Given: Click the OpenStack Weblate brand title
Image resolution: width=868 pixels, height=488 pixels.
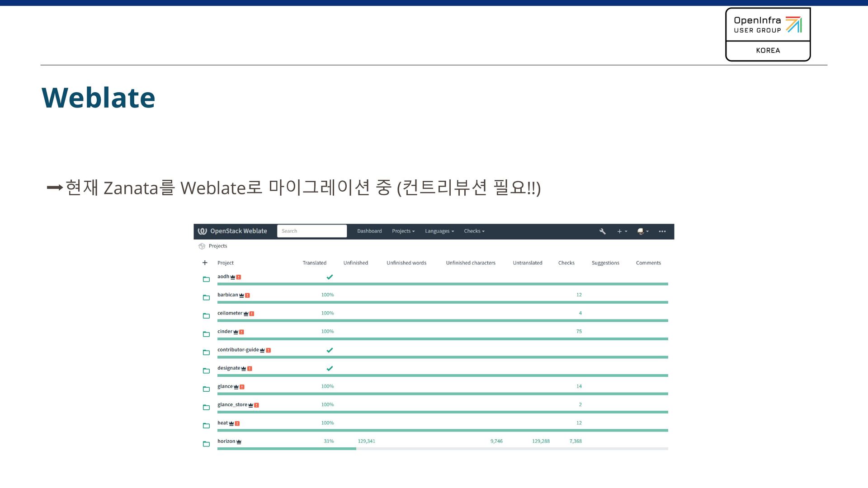Looking at the screenshot, I should (239, 231).
